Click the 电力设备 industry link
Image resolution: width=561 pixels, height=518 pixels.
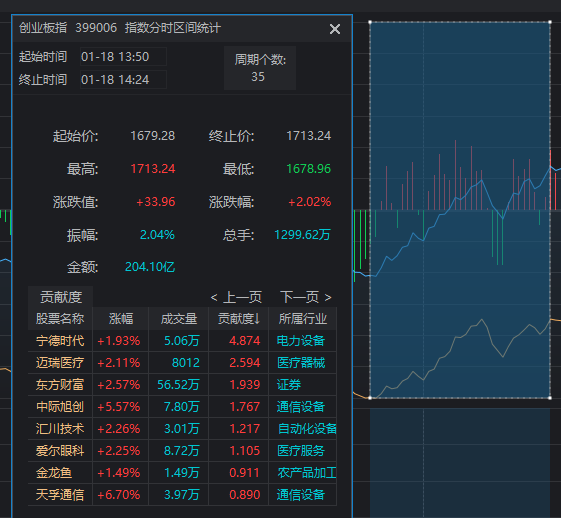tap(301, 341)
